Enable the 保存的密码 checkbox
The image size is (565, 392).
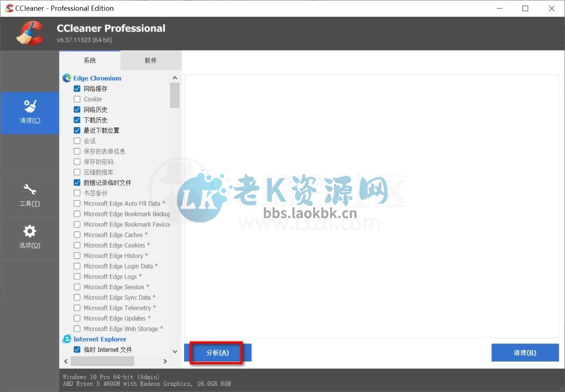point(77,162)
